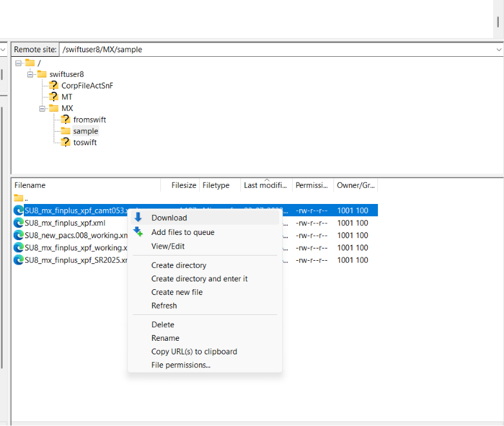Select file name SU8_mx_finplus_xpf_working
The image size is (504, 426).
click(x=76, y=247)
